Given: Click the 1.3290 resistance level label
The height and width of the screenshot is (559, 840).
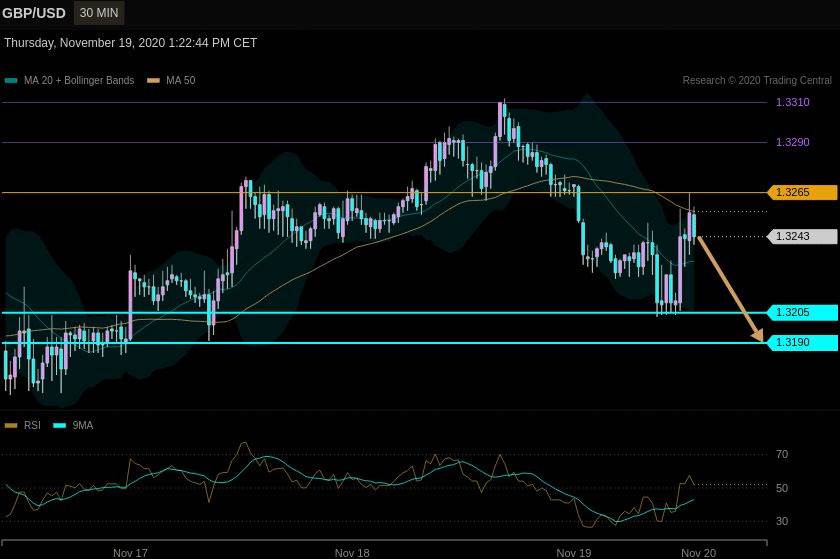Looking at the screenshot, I should coord(792,142).
